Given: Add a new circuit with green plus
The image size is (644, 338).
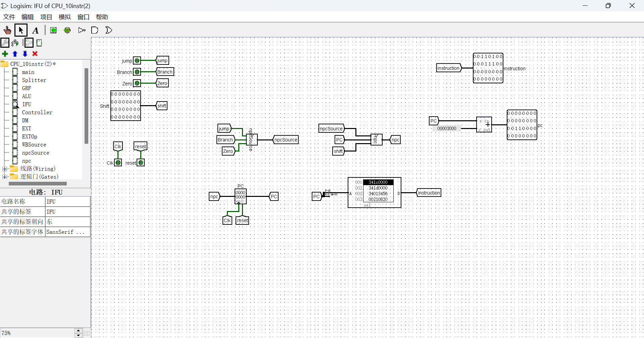Looking at the screenshot, I should [5, 54].
